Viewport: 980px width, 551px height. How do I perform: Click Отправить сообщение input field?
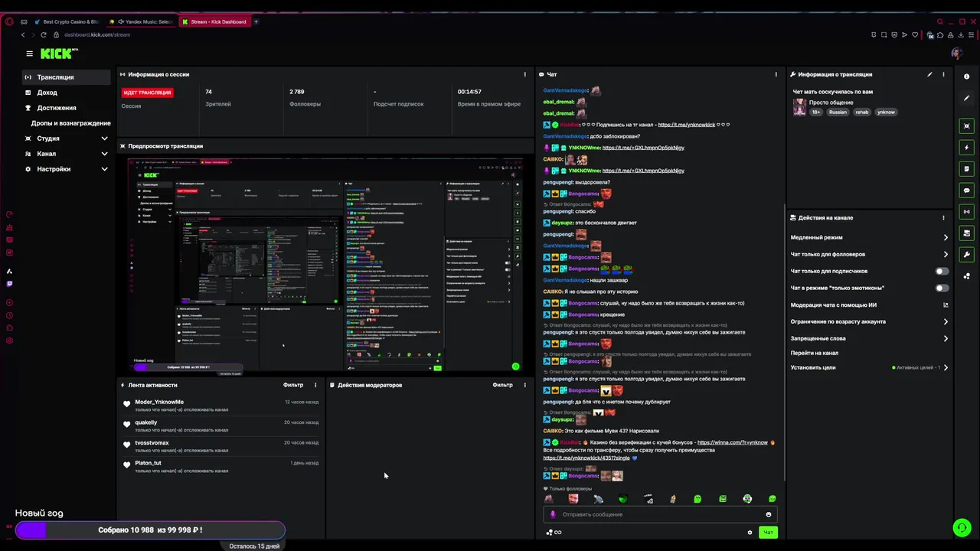[661, 514]
